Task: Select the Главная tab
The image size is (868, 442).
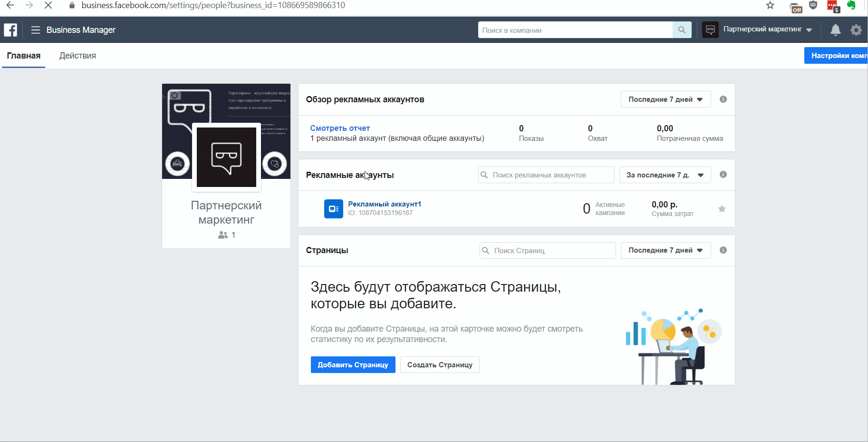Action: [x=23, y=55]
